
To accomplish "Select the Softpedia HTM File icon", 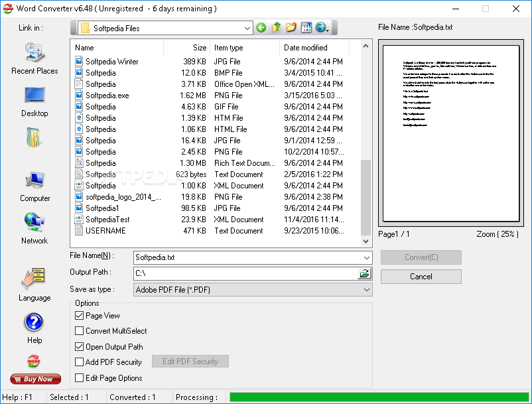I will 79,117.
